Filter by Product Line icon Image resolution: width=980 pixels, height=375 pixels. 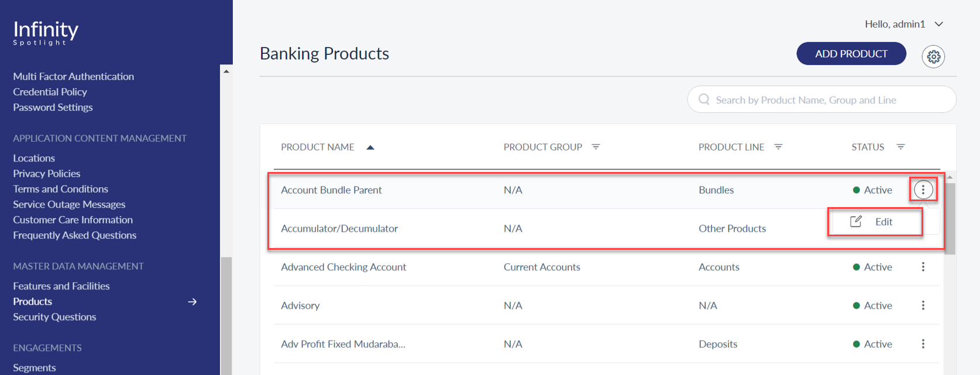click(778, 147)
